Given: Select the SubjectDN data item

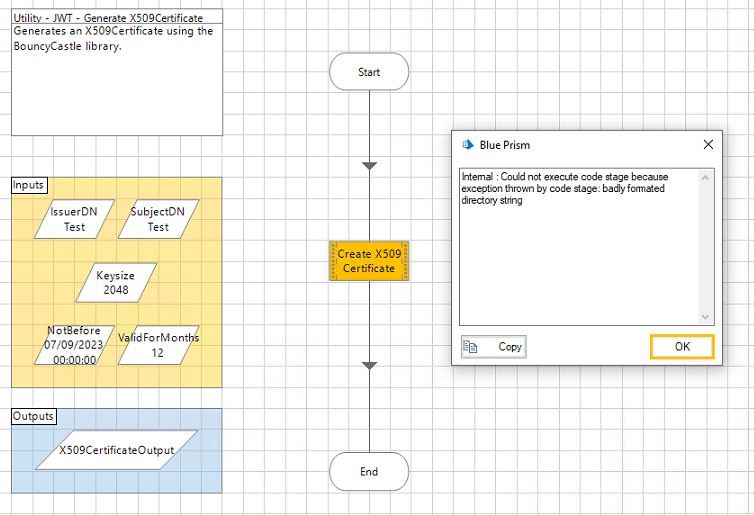Looking at the screenshot, I should click(x=158, y=219).
